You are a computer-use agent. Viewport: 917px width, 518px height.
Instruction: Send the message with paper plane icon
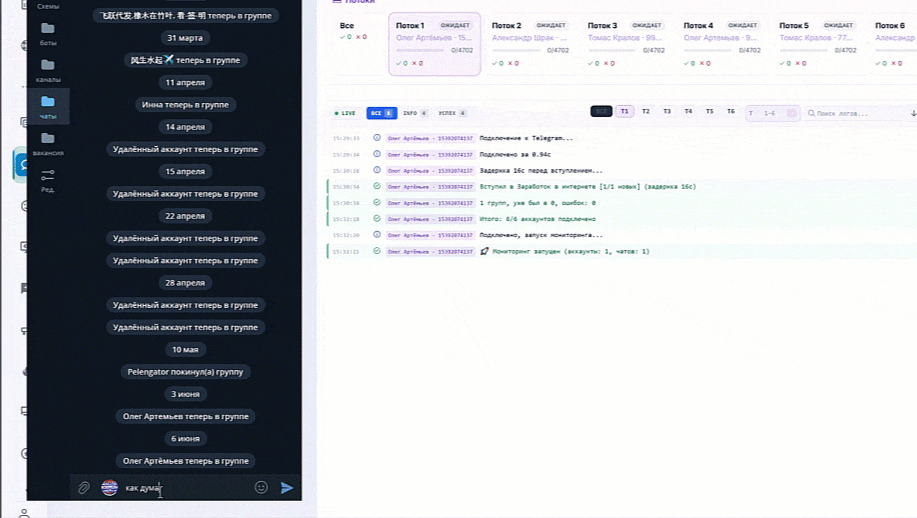(x=287, y=488)
